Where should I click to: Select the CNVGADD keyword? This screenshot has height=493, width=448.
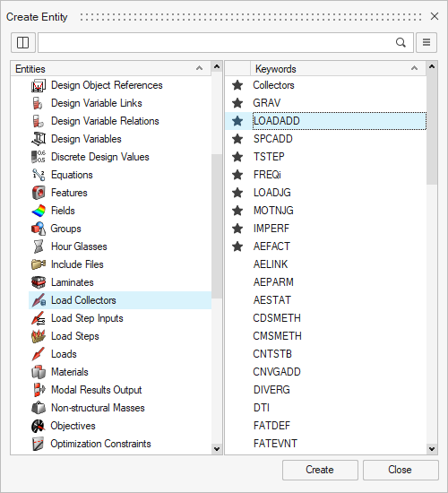tap(277, 372)
